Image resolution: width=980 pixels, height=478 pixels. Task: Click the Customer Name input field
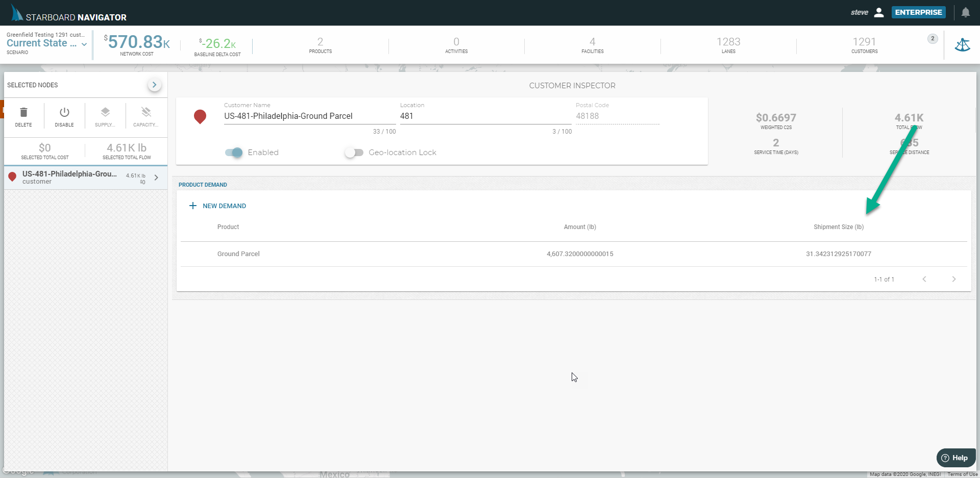click(310, 116)
